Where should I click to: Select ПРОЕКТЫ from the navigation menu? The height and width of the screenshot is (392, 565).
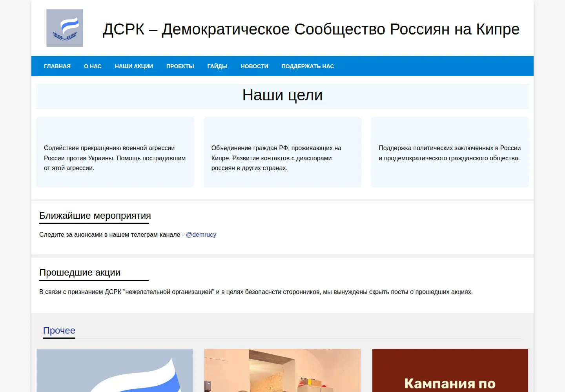180,66
